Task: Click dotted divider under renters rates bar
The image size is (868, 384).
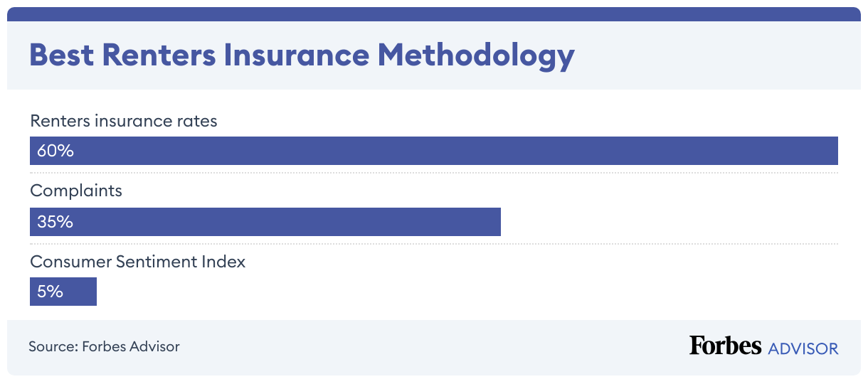Action: tap(434, 172)
